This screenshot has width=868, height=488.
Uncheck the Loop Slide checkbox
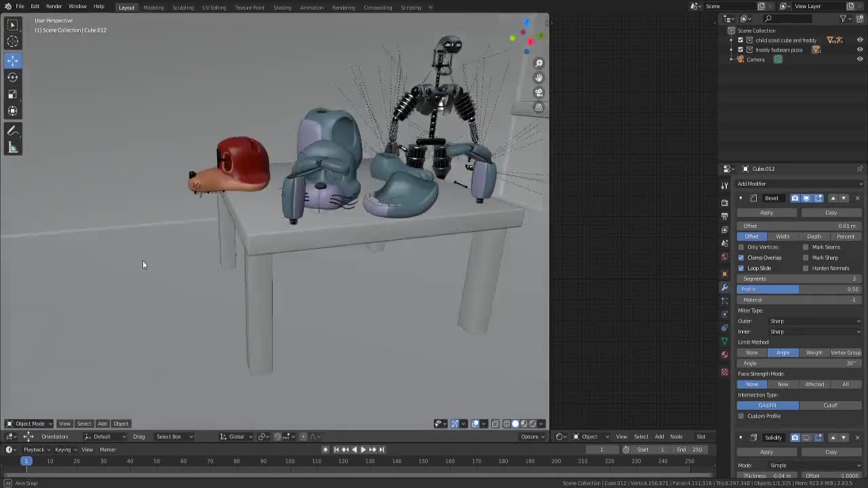point(741,268)
